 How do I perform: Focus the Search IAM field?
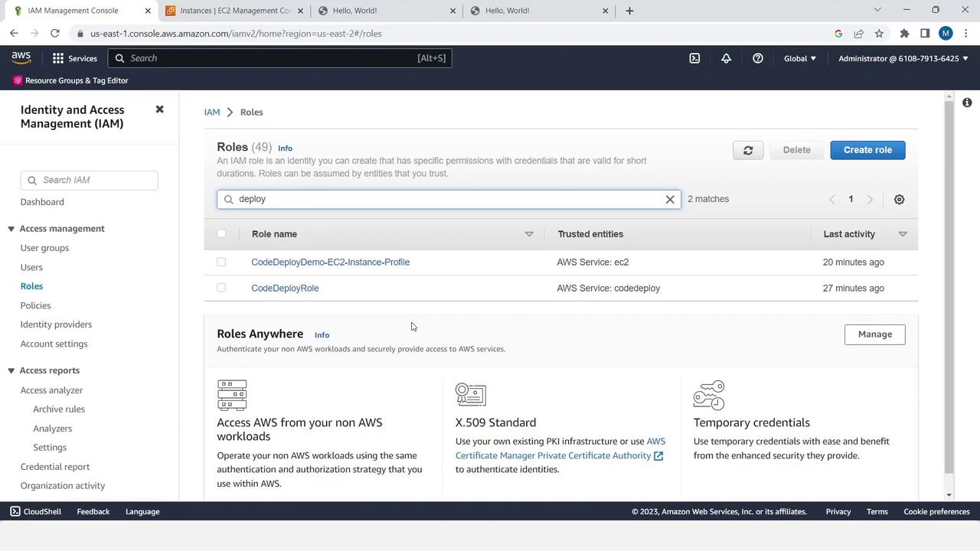89,180
